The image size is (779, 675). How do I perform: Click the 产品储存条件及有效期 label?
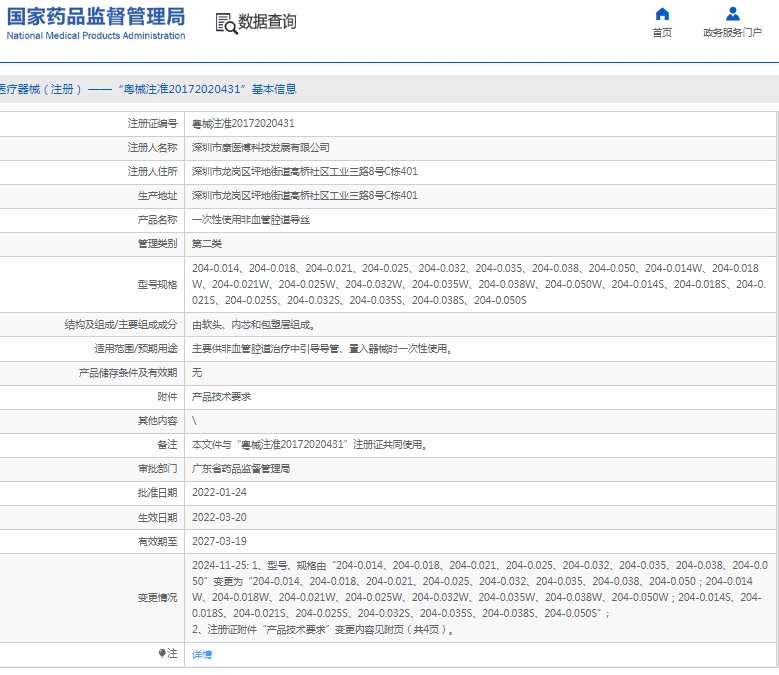coord(128,373)
